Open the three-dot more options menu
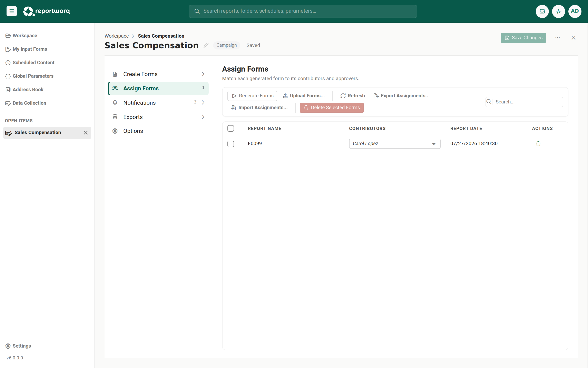Screen dimensions: 588x368 point(557,38)
